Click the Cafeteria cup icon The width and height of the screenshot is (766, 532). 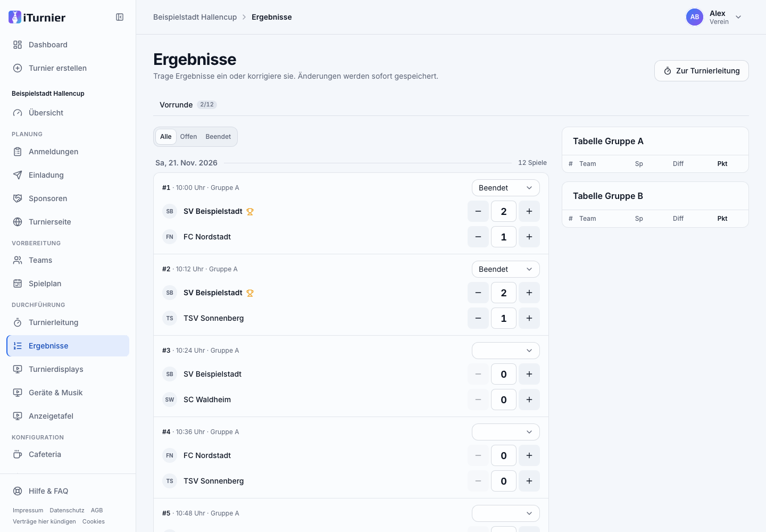18,454
